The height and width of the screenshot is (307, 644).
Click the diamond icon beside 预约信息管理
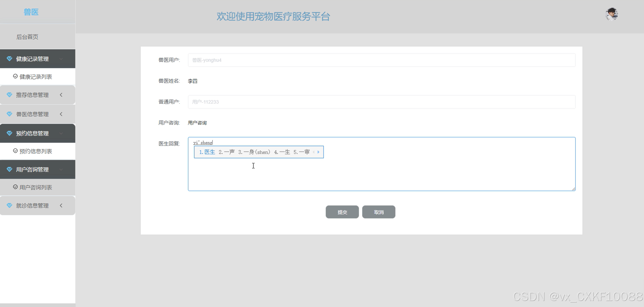pyautogui.click(x=9, y=133)
